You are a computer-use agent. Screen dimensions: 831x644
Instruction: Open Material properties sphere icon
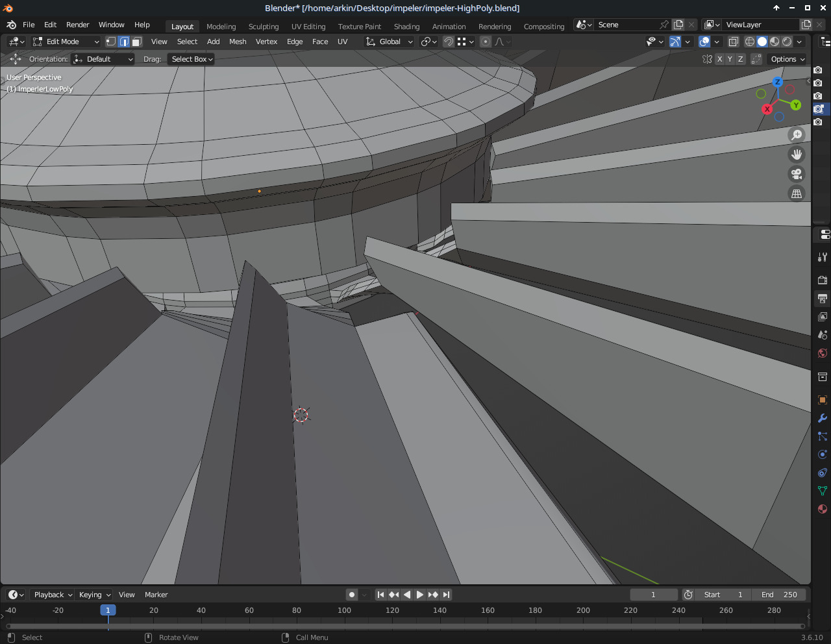[823, 509]
